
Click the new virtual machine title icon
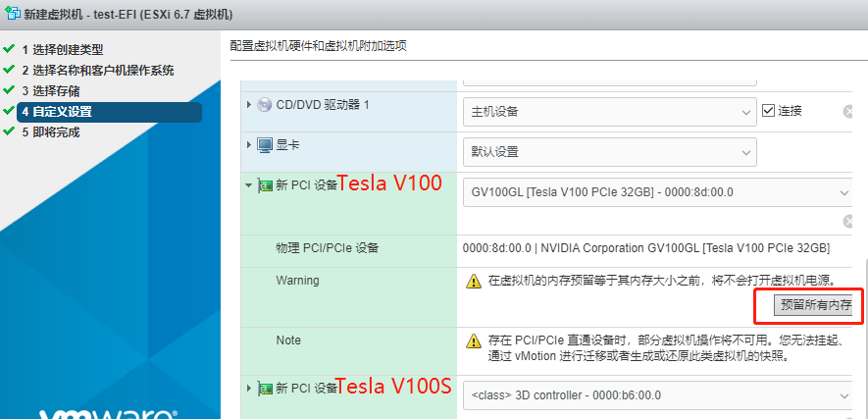(12, 14)
